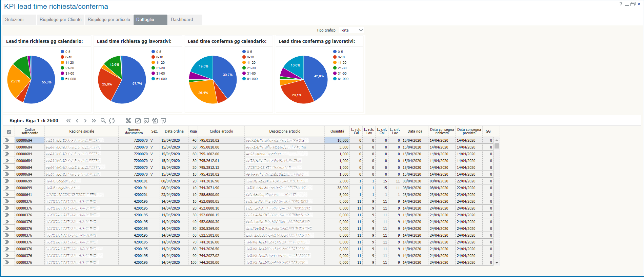
Task: Toggle the select-all checkbox in grid header
Action: click(x=9, y=132)
